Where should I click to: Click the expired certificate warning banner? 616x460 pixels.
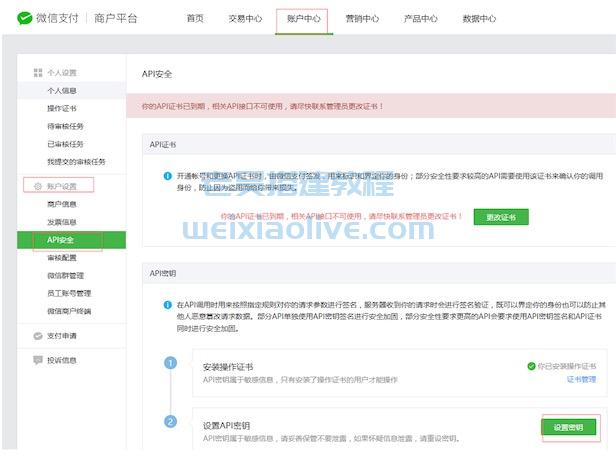(x=371, y=106)
